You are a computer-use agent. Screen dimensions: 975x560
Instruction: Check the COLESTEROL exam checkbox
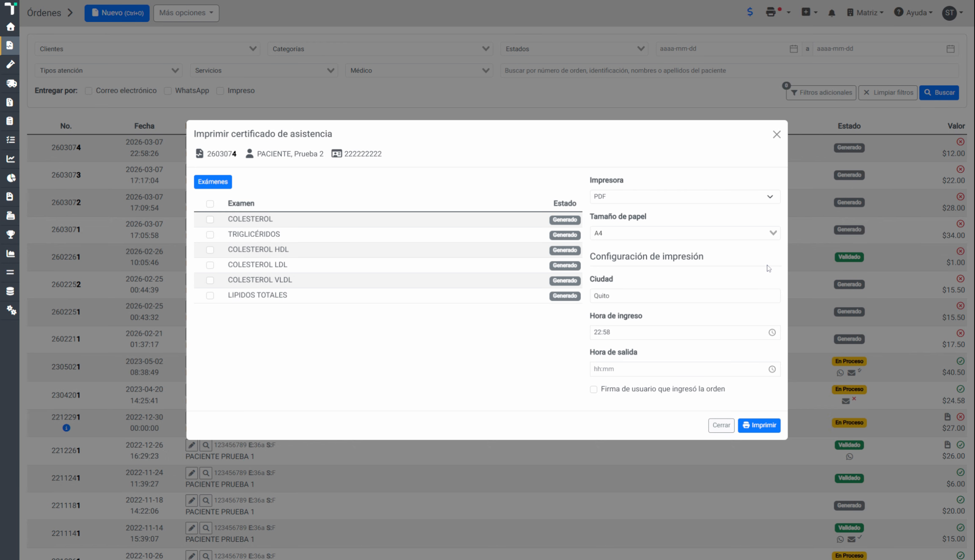(x=210, y=219)
